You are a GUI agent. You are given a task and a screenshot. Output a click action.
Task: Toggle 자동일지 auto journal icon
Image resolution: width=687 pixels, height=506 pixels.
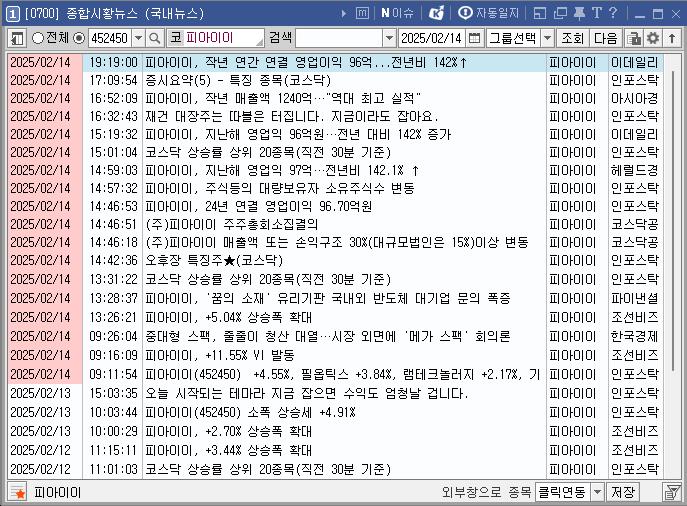pyautogui.click(x=489, y=13)
